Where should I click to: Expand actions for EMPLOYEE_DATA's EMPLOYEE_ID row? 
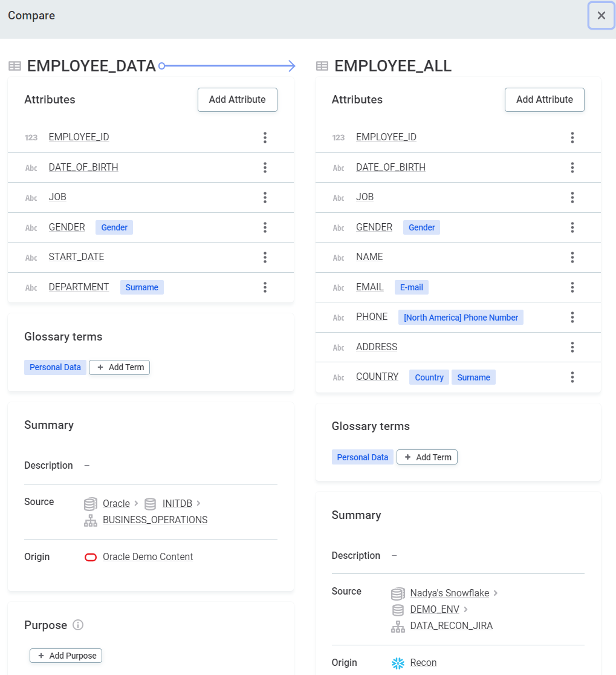pos(265,137)
